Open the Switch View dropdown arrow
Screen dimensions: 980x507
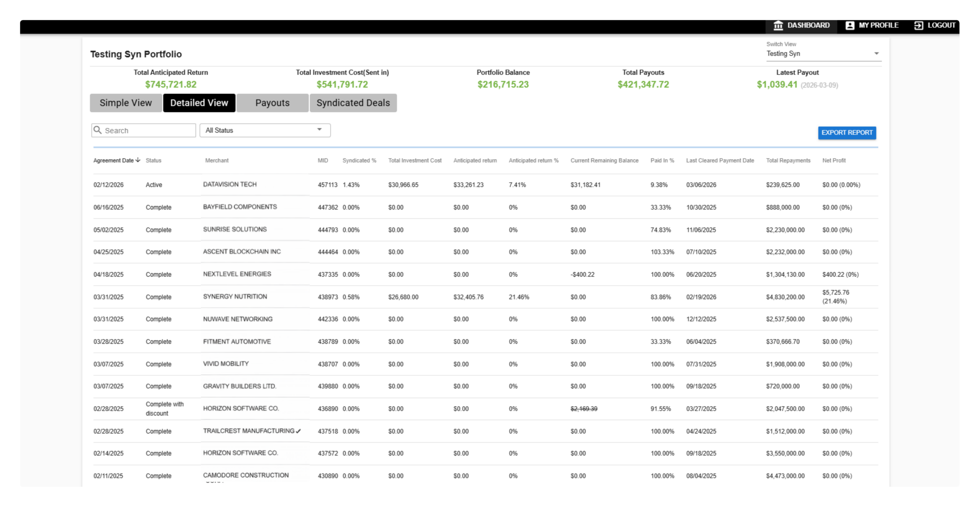point(876,54)
